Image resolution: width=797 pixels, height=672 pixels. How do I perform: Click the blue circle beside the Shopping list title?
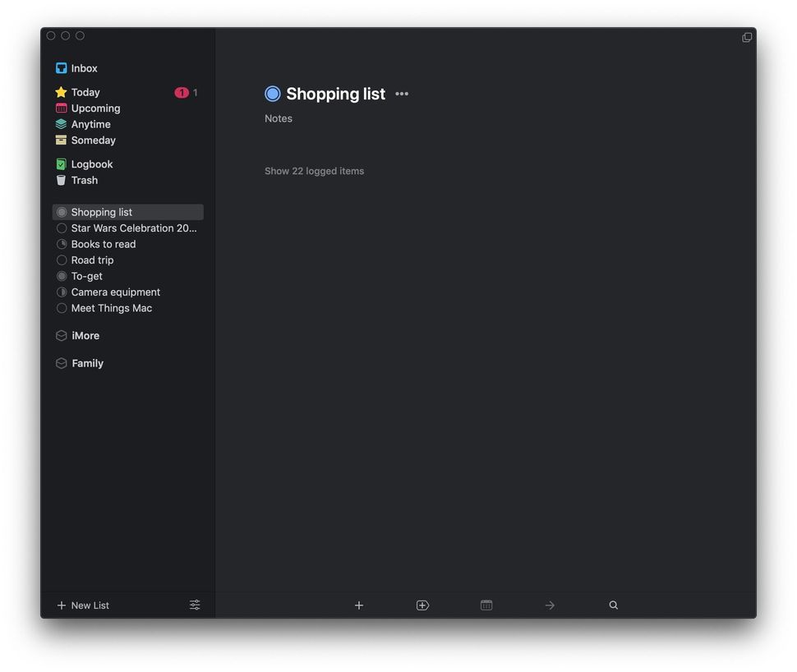pos(273,94)
